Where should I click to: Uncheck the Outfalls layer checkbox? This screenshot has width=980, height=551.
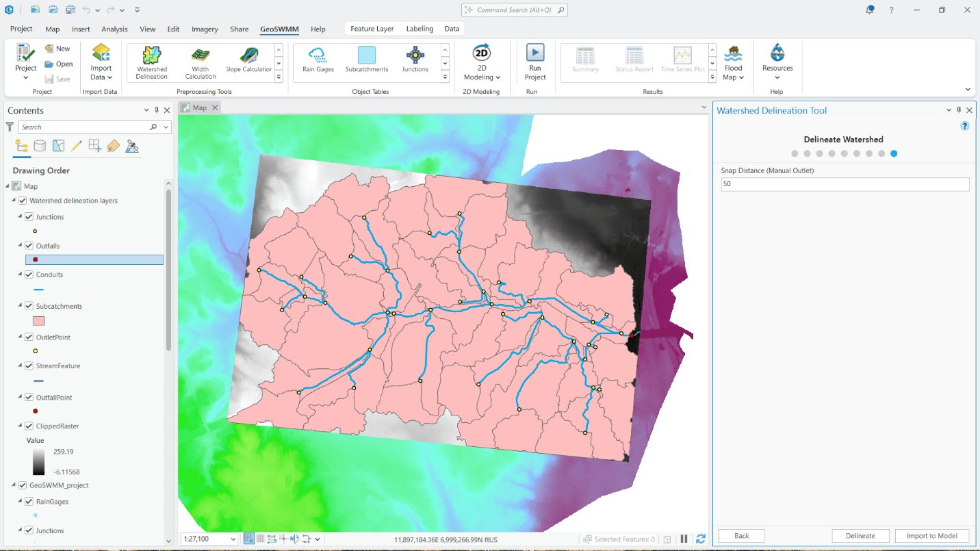(x=28, y=246)
